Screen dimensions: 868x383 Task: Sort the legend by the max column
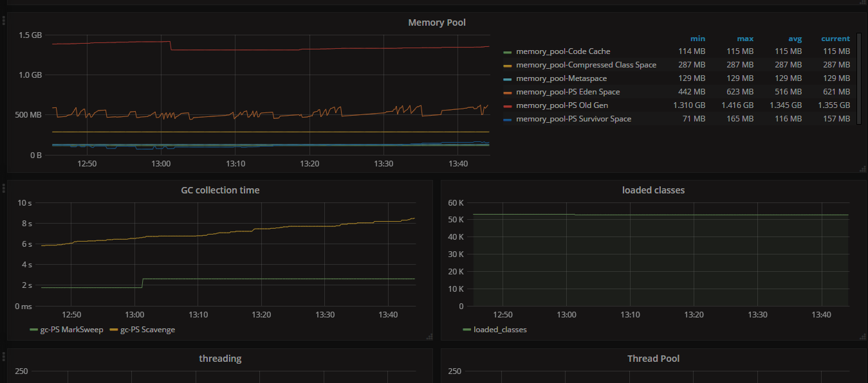point(745,39)
